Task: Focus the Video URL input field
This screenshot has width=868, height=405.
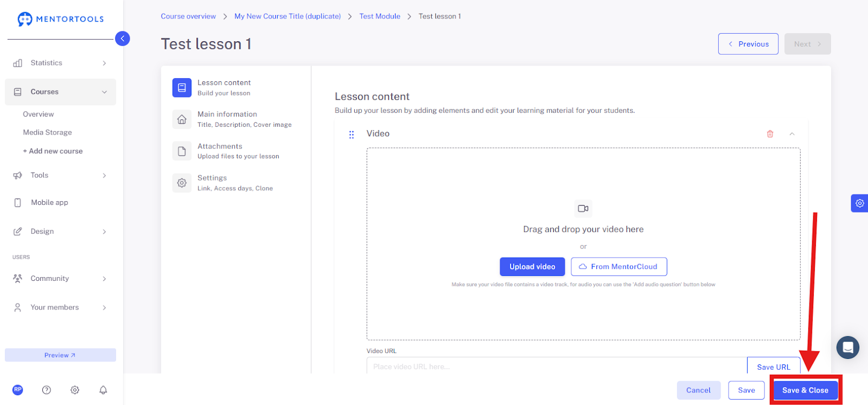Action: (x=557, y=367)
